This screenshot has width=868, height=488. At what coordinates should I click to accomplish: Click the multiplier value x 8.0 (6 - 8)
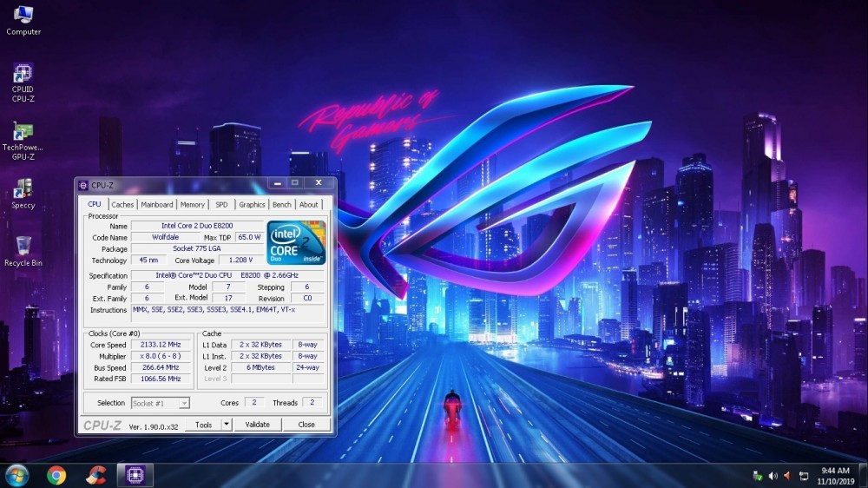161,356
